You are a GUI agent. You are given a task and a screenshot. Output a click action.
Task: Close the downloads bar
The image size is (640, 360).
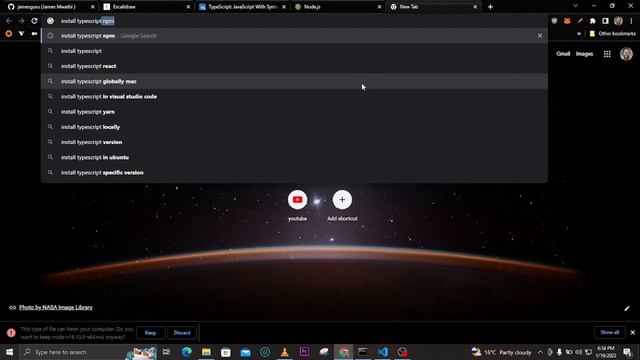633,332
